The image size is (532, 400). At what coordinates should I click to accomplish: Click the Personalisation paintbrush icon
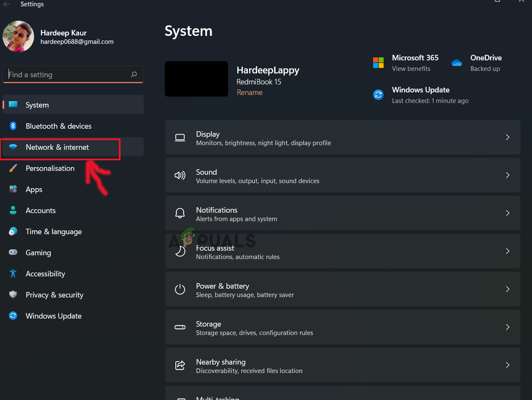click(x=13, y=168)
